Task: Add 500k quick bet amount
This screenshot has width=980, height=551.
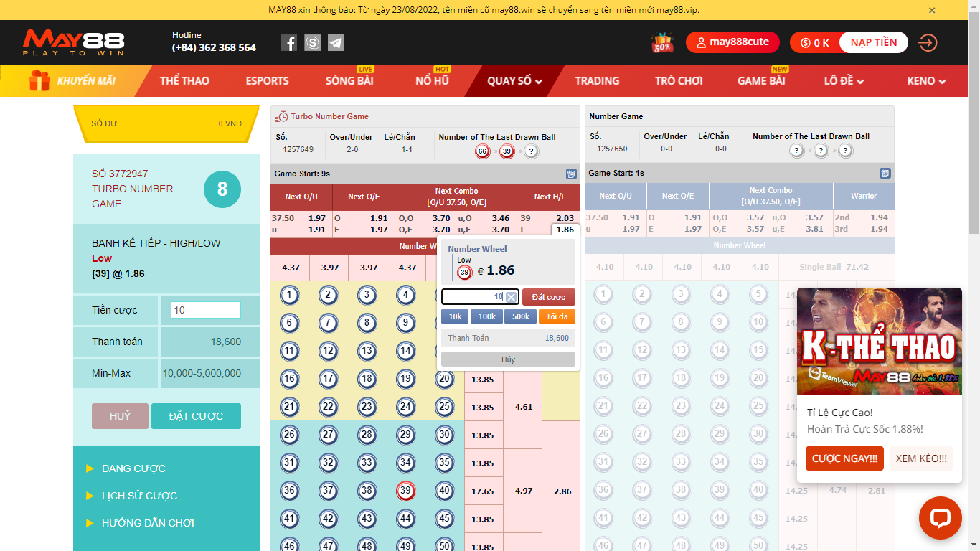Action: tap(520, 316)
